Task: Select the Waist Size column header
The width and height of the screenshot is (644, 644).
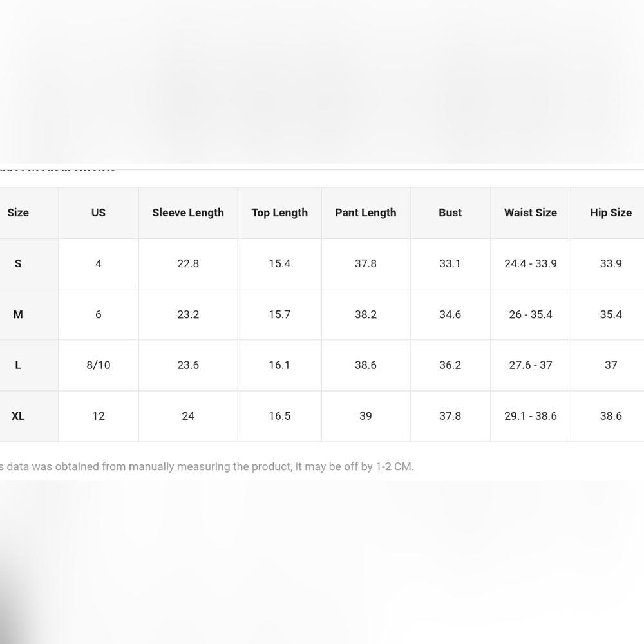Action: tap(531, 213)
